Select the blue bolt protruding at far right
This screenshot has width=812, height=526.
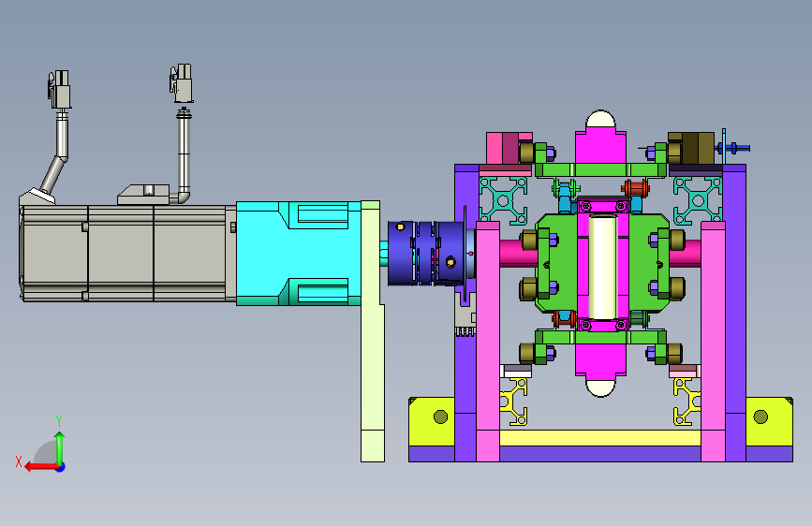coord(732,148)
